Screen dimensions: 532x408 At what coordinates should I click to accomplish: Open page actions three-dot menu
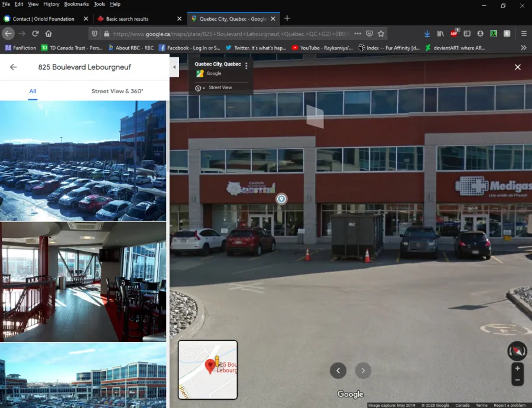point(358,34)
